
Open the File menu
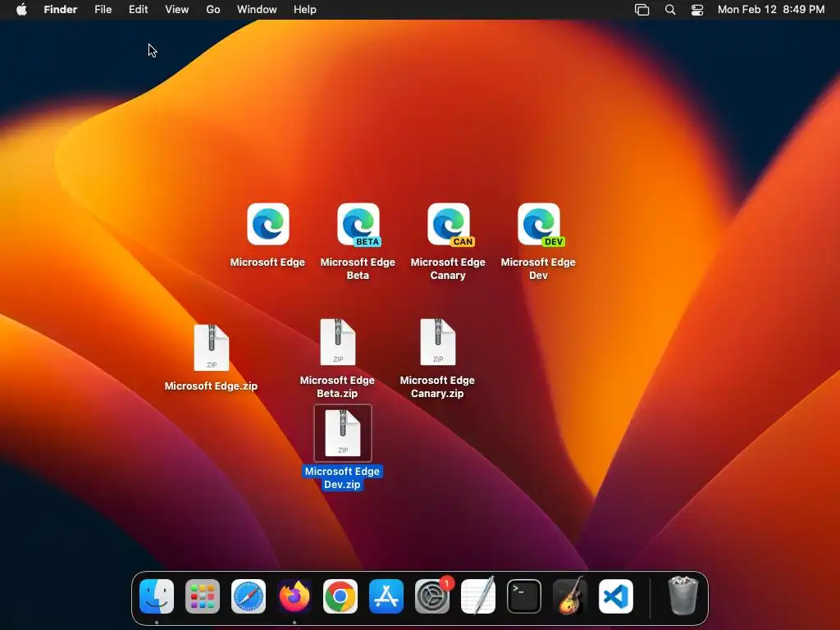point(103,10)
